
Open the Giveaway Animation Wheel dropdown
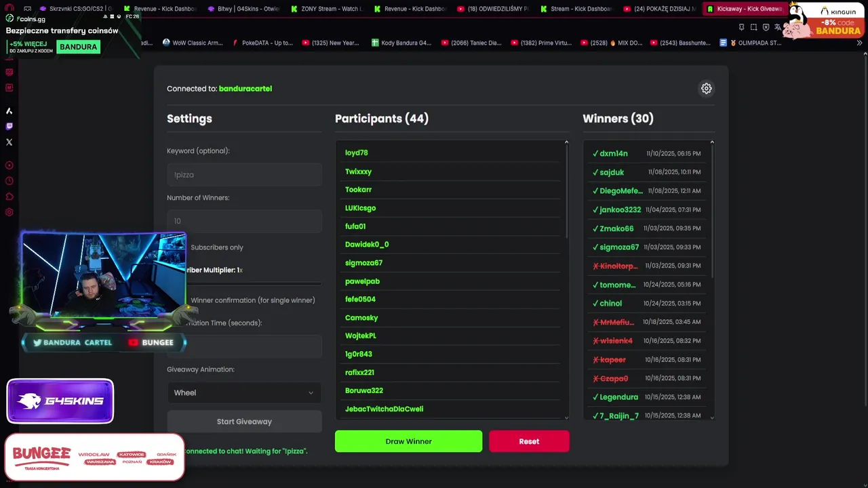tap(244, 392)
